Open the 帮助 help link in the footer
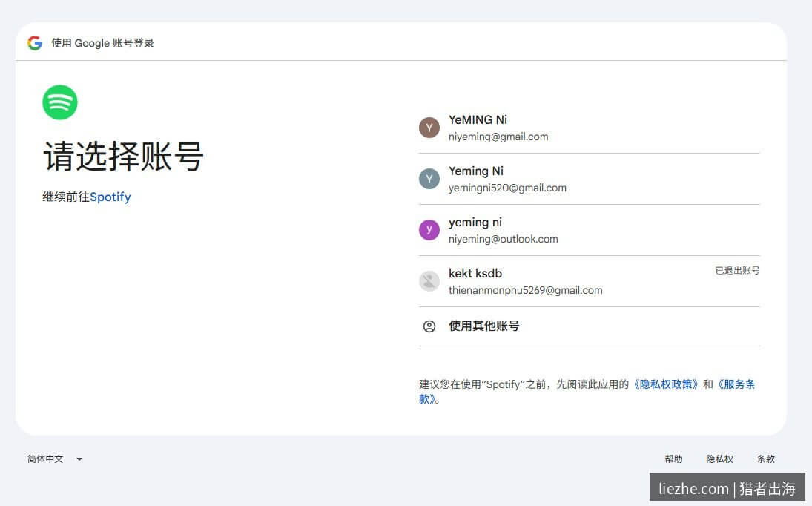Viewport: 812px width, 506px height. click(674, 459)
